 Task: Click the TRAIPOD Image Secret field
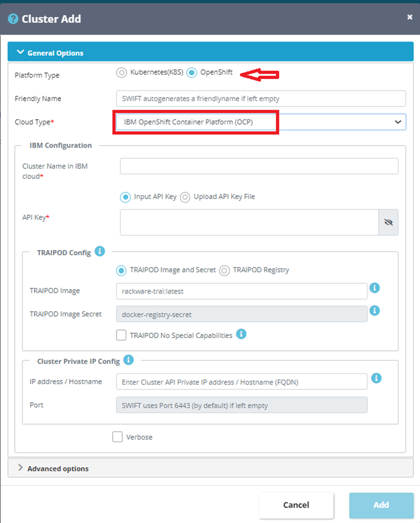point(242,314)
